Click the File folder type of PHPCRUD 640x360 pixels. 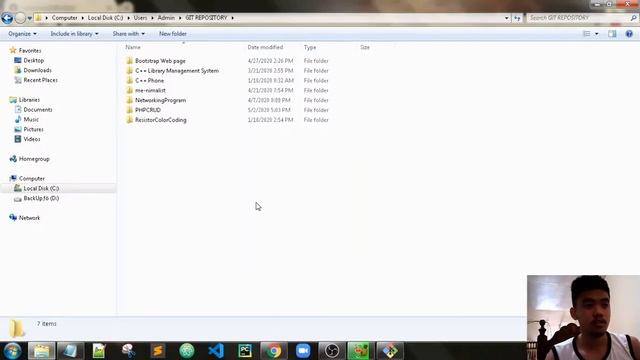click(x=316, y=110)
